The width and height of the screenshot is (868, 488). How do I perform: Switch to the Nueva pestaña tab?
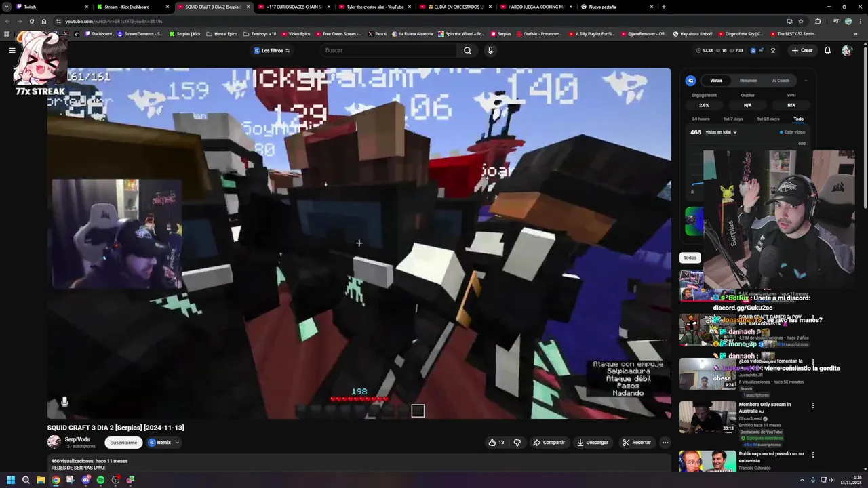617,7
